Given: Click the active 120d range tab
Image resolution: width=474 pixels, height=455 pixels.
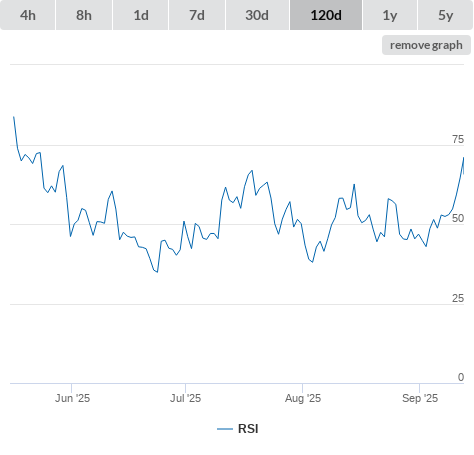Looking at the screenshot, I should point(326,15).
